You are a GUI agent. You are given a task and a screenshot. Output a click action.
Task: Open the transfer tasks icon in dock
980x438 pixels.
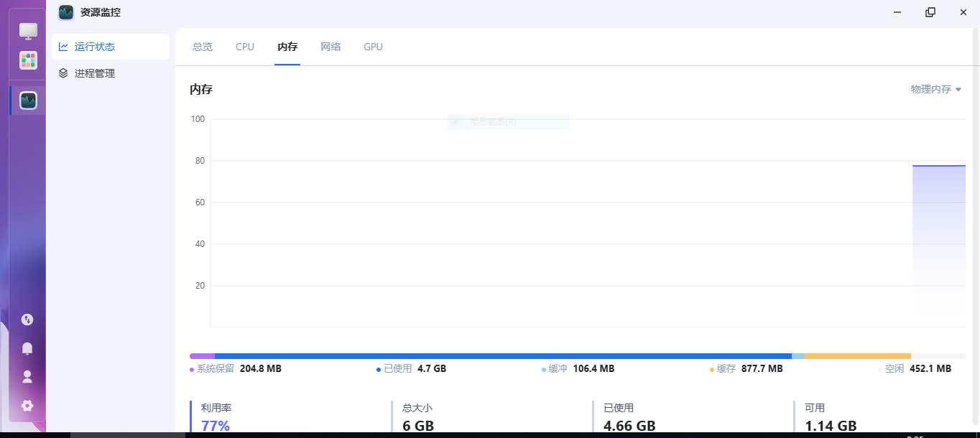[x=27, y=320]
